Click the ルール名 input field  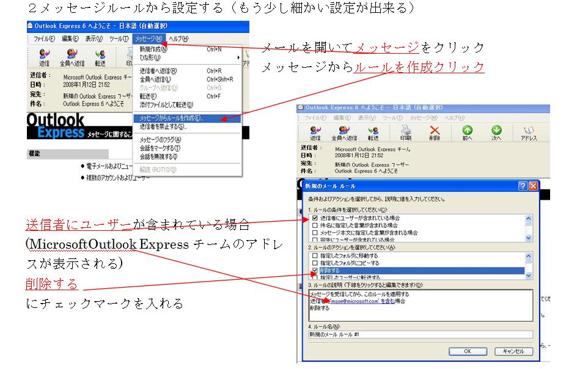click(421, 335)
